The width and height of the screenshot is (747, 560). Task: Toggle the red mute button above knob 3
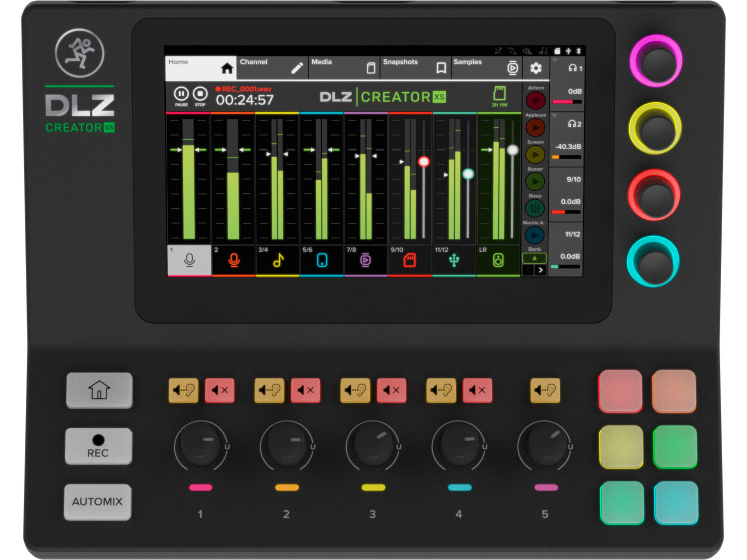click(391, 391)
